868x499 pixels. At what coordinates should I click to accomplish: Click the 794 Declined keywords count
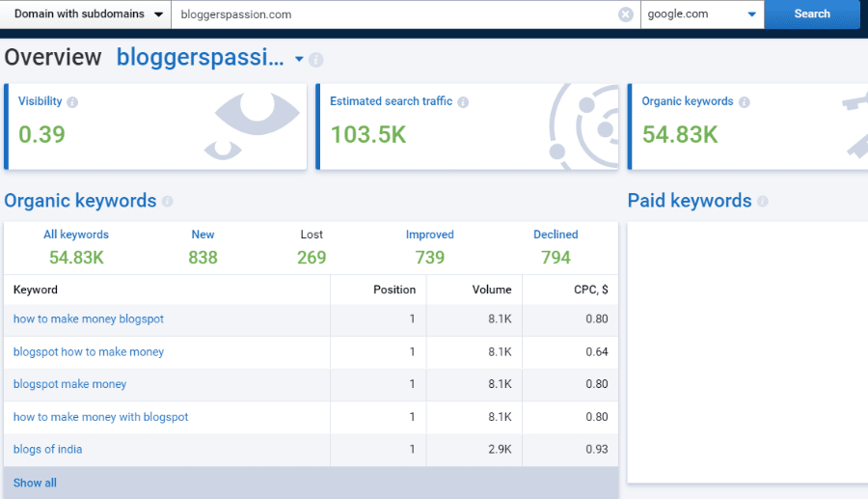556,258
